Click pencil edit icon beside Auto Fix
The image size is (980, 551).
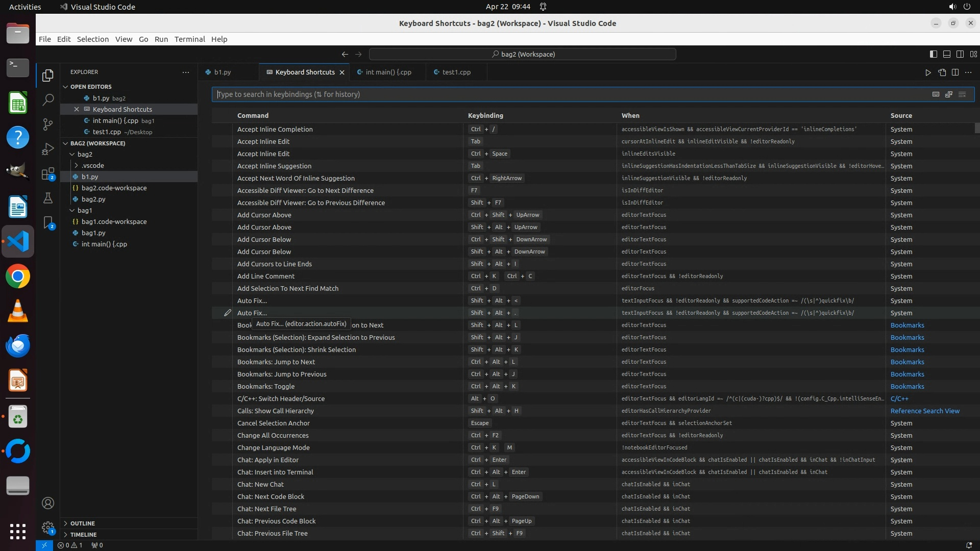(x=228, y=313)
